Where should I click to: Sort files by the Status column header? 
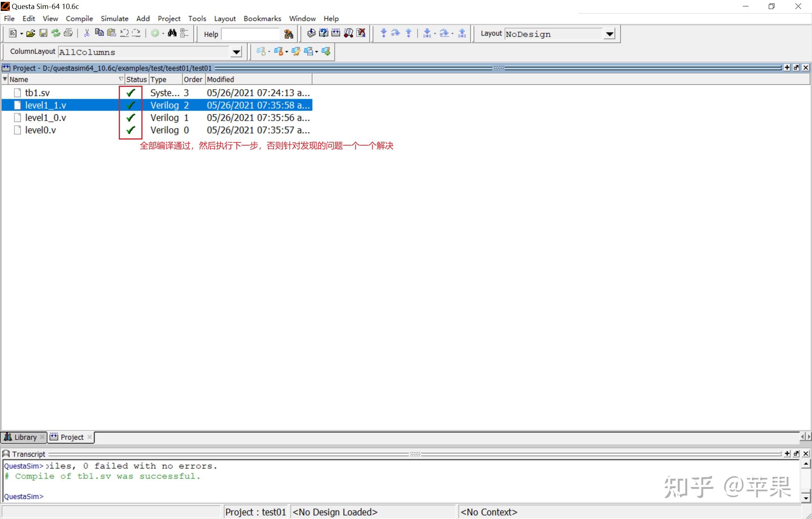[x=136, y=79]
